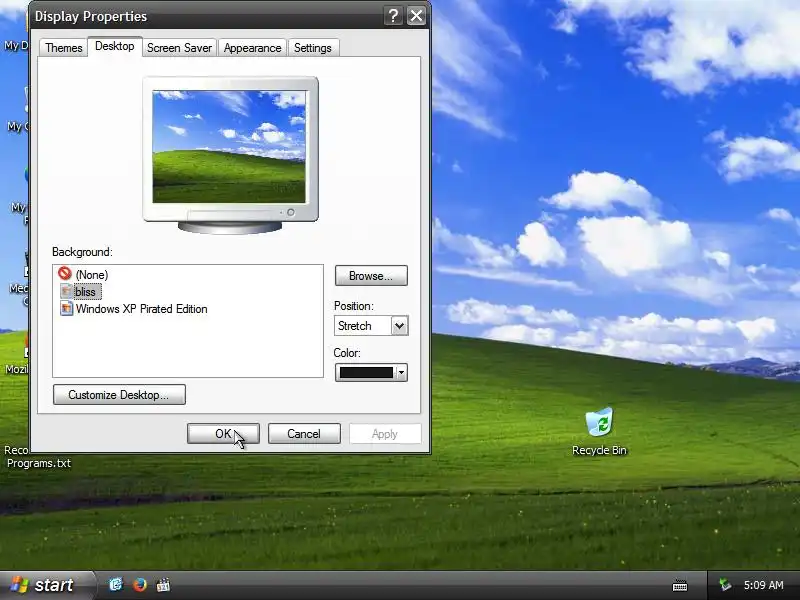Open Customize Desktop... dialog
Viewport: 800px width, 600px height.
pos(119,395)
